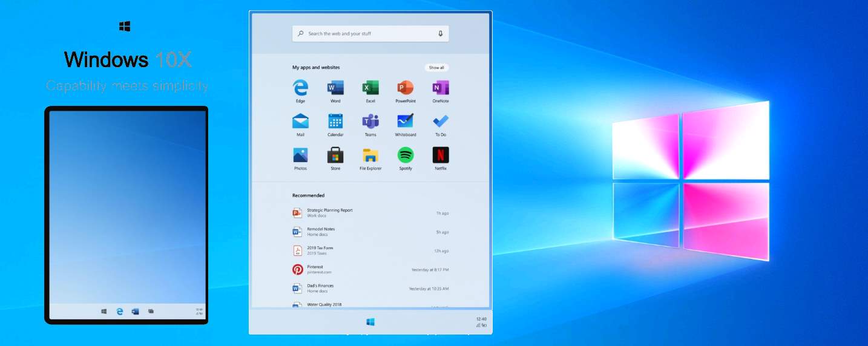Screen dimensions: 868x346
Task: Click the '5h ago' timestamp
Action: pos(442,232)
